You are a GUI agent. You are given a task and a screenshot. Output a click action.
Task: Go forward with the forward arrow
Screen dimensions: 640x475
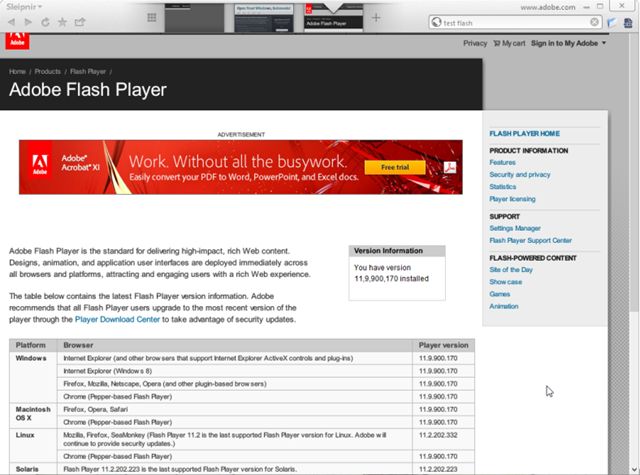point(28,22)
